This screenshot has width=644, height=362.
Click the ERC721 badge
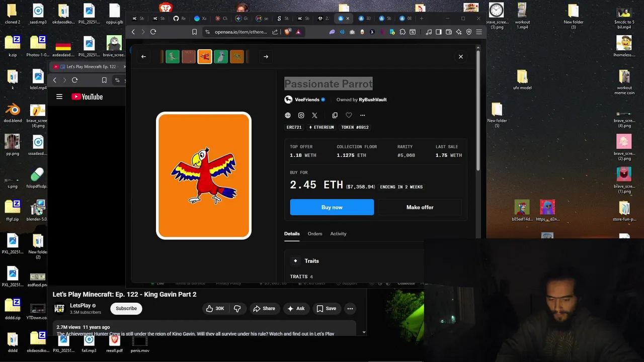tap(294, 127)
